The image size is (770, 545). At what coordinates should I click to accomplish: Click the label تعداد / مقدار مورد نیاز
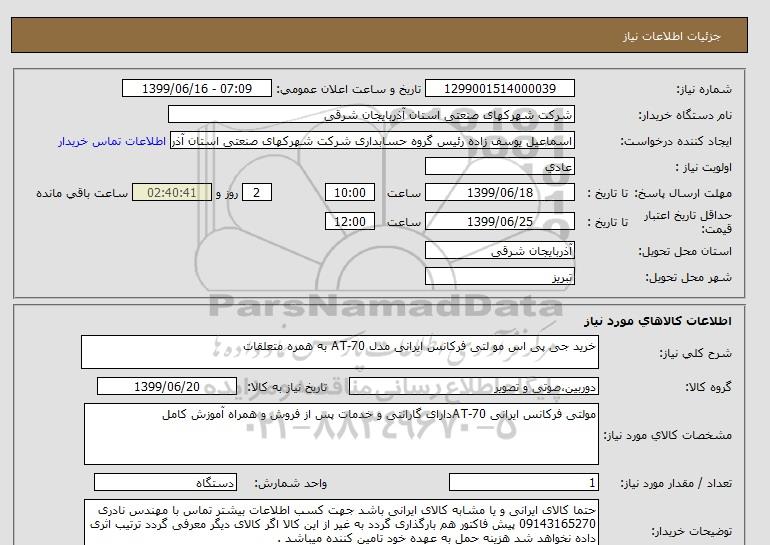(x=676, y=483)
